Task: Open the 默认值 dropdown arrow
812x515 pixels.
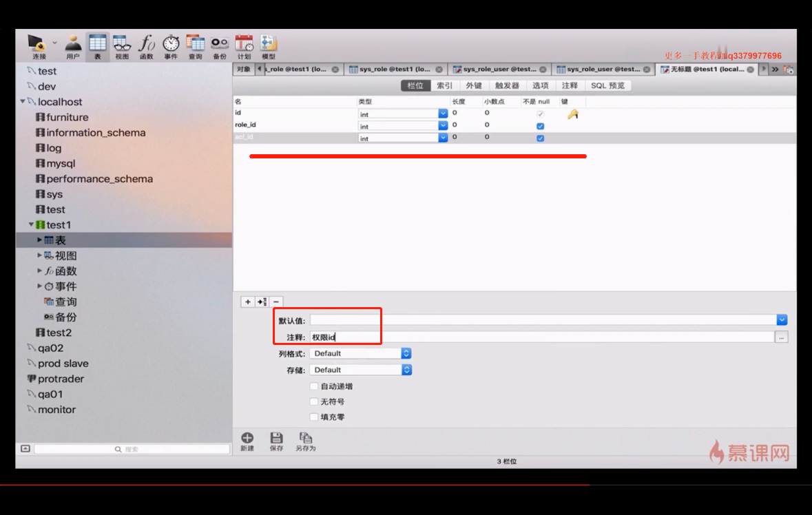Action: coord(782,320)
